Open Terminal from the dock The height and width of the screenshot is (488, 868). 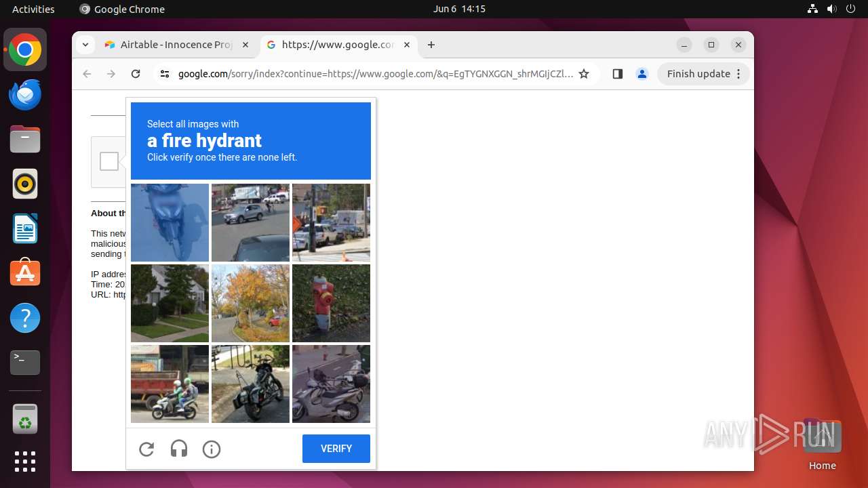click(25, 363)
